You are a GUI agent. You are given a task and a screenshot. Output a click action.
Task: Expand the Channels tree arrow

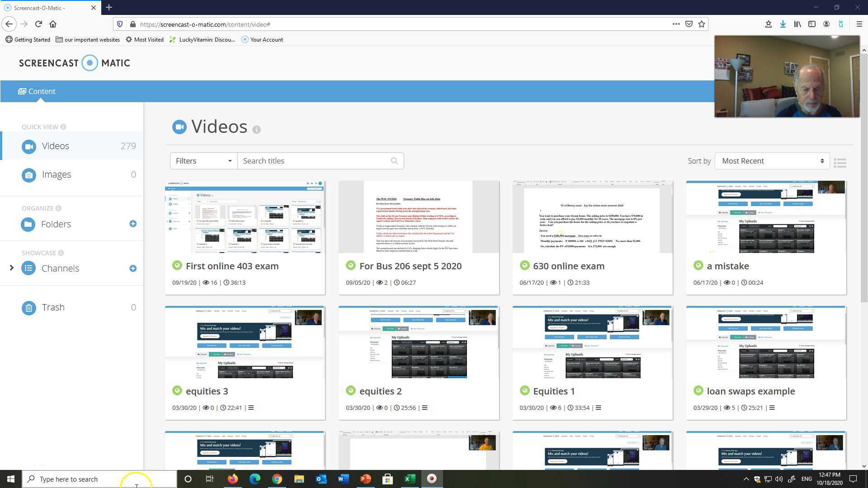coord(12,268)
